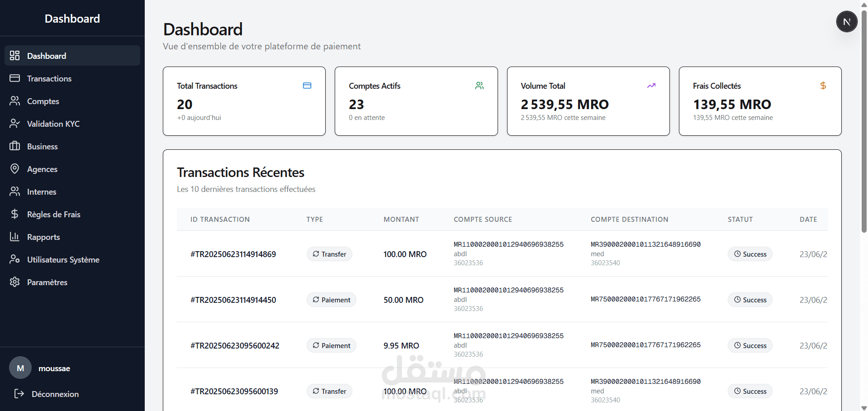Click transaction ID #TR20250623114914450
Image resolution: width=868 pixels, height=411 pixels.
coord(233,300)
